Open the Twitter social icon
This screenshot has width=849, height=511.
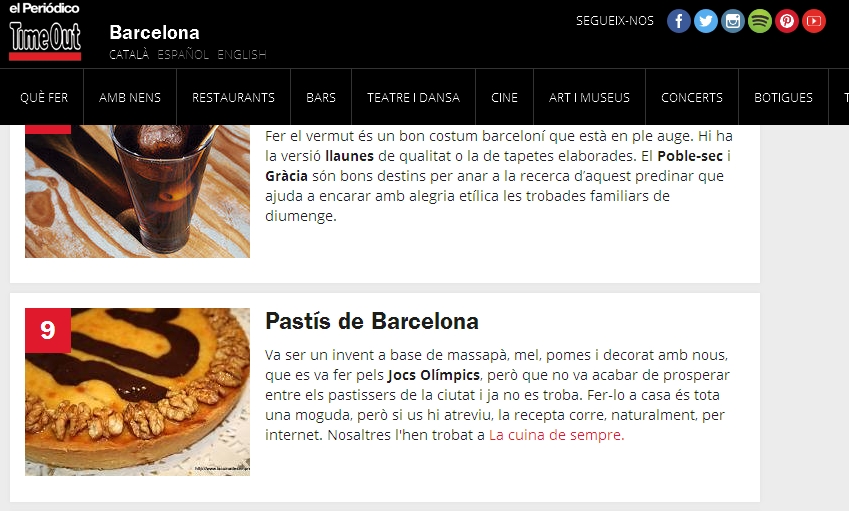coord(706,21)
